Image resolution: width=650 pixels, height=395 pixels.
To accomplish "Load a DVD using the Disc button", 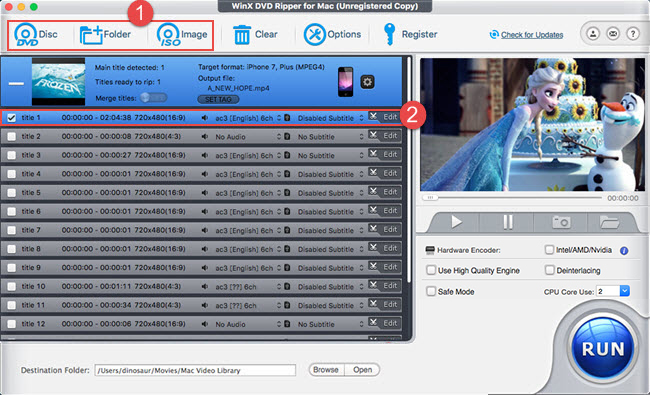I will coord(36,34).
